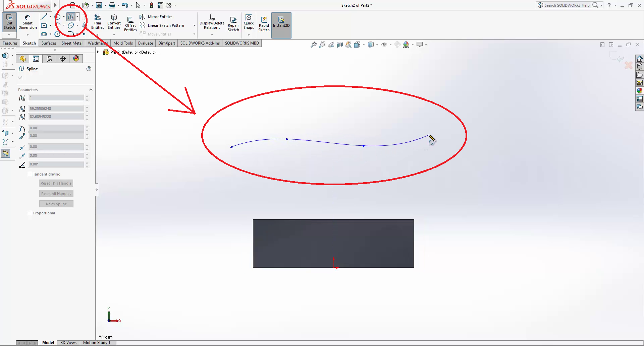Click the Convert Entities icon
644x346 pixels.
point(114,22)
